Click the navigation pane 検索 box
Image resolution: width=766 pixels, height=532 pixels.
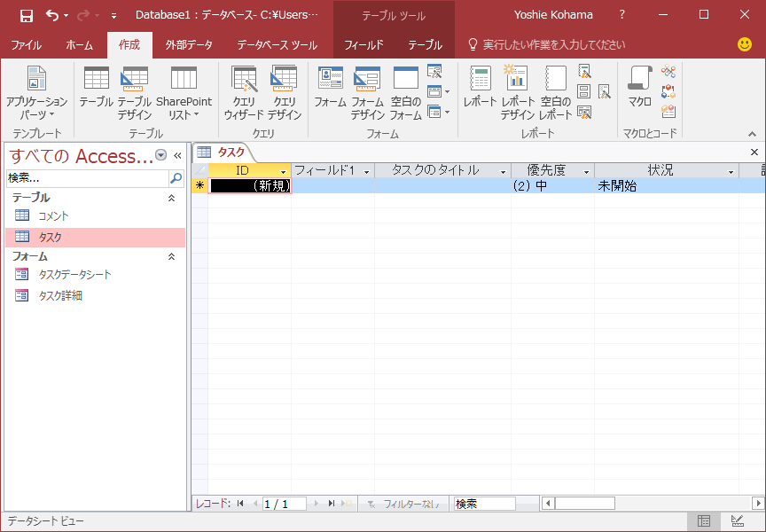pyautogui.click(x=88, y=178)
